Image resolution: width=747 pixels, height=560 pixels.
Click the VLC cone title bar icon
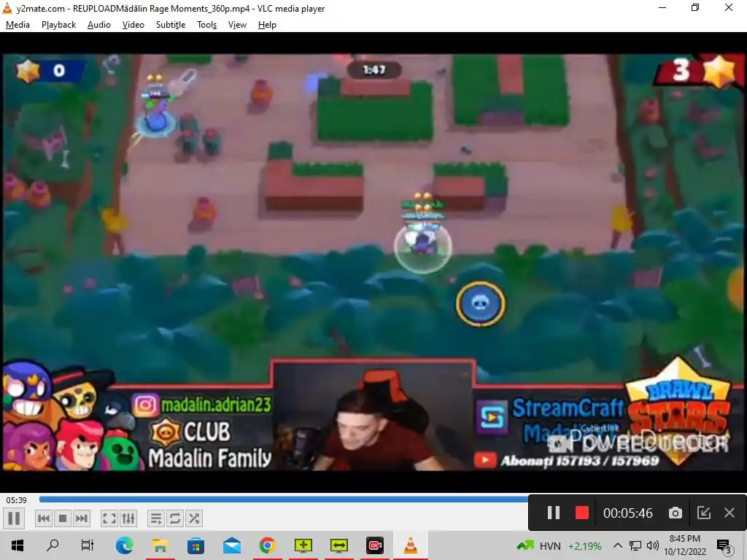coord(7,8)
